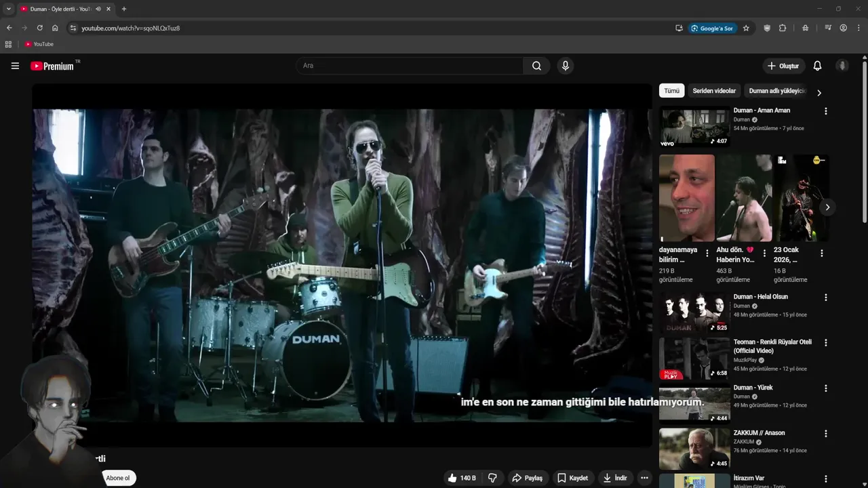The height and width of the screenshot is (488, 868).
Task: Open the Duman - Aman Aman thumbnail
Action: [694, 126]
